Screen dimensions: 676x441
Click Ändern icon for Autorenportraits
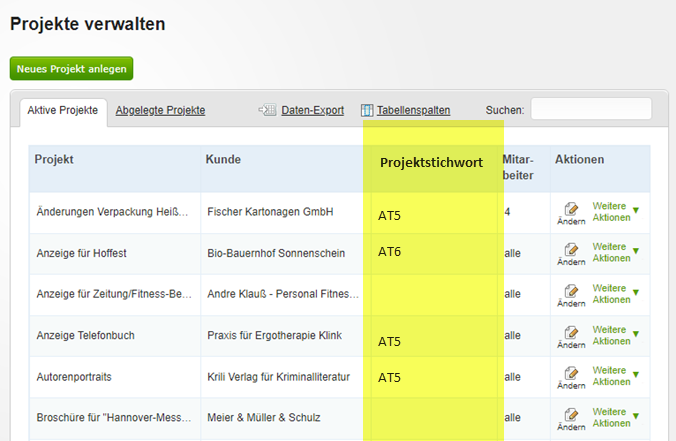[571, 378]
